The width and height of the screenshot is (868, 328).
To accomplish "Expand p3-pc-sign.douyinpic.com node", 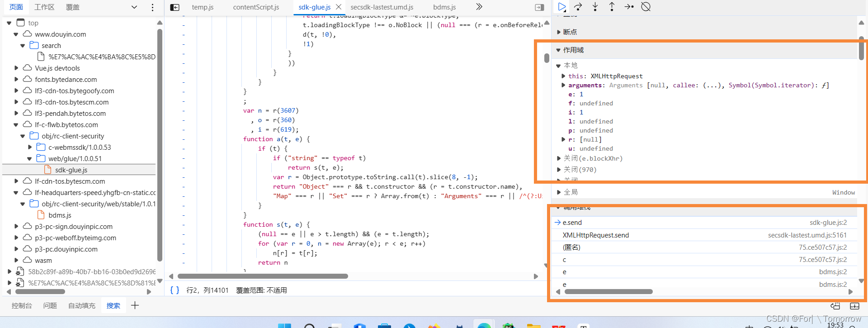I will tap(16, 227).
